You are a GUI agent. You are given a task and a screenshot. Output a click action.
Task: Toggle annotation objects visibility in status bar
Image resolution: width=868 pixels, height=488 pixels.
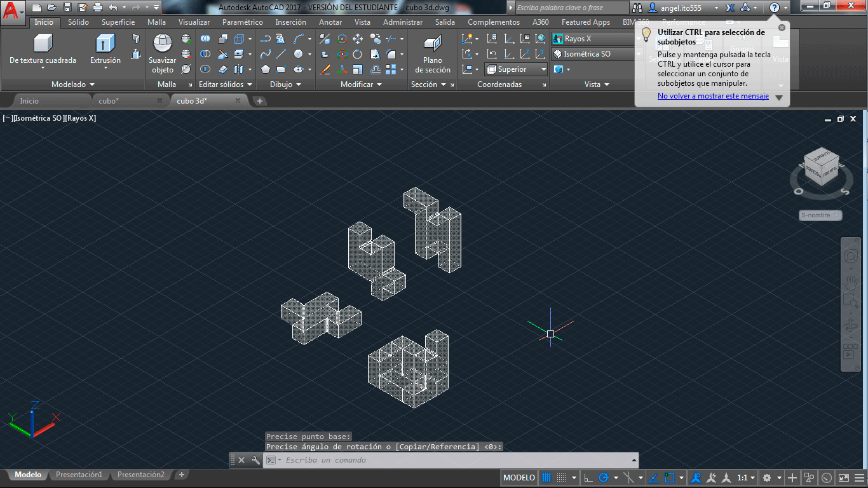(x=696, y=478)
